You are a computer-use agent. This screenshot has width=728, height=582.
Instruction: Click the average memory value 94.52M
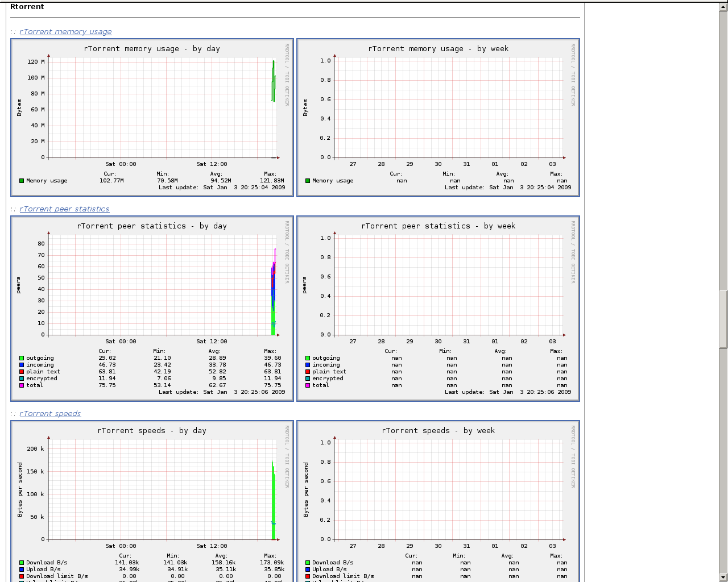pos(221,181)
